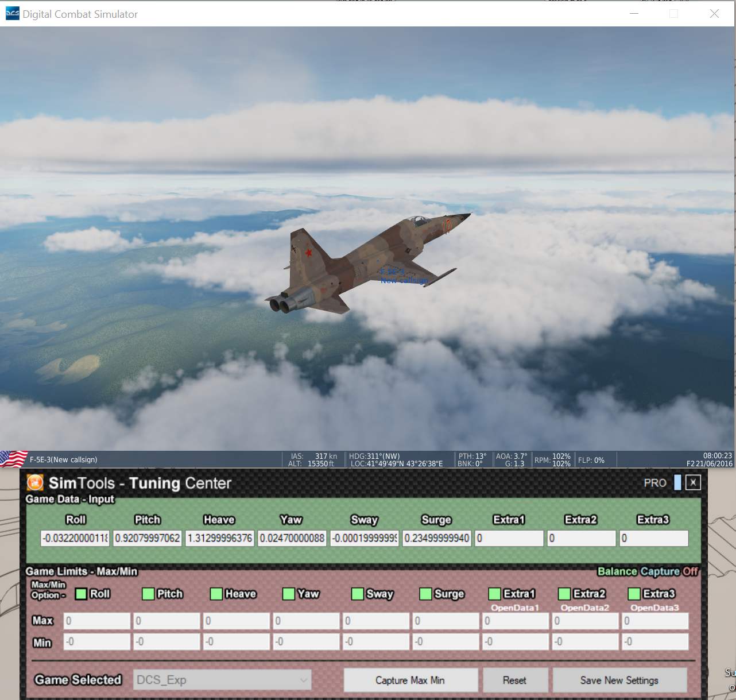
Task: Click the SimTools orange logo icon
Action: [x=35, y=482]
